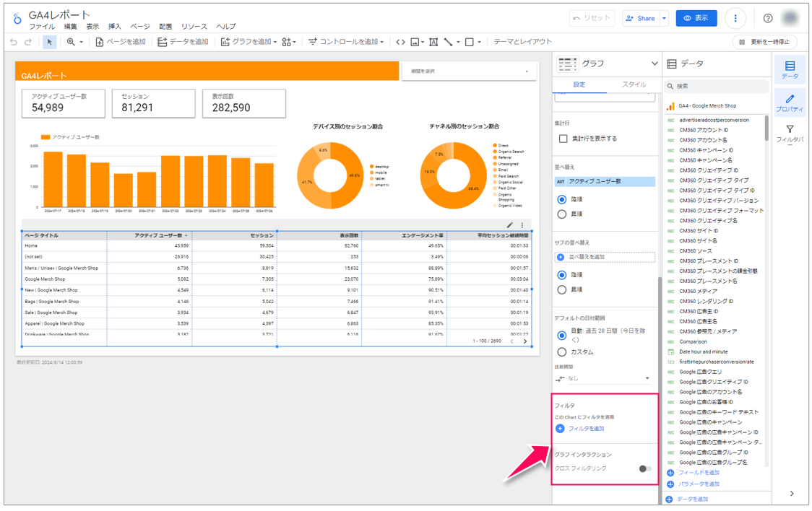
Task: Click the Share button
Action: [641, 18]
